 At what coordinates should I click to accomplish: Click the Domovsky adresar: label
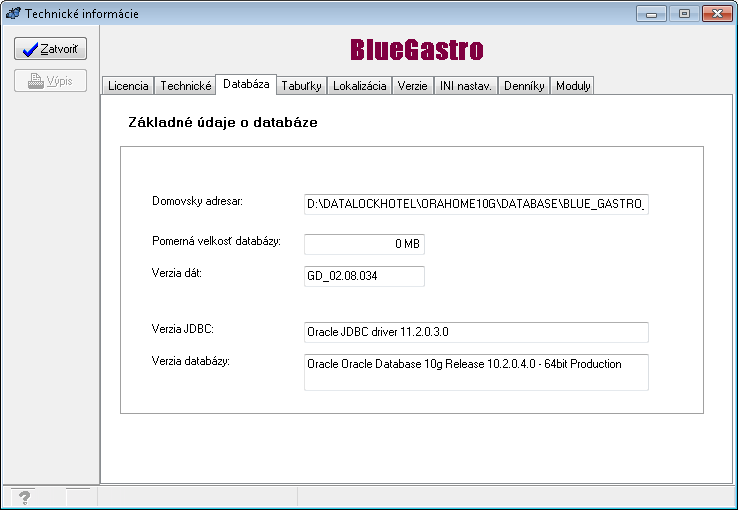(x=197, y=201)
